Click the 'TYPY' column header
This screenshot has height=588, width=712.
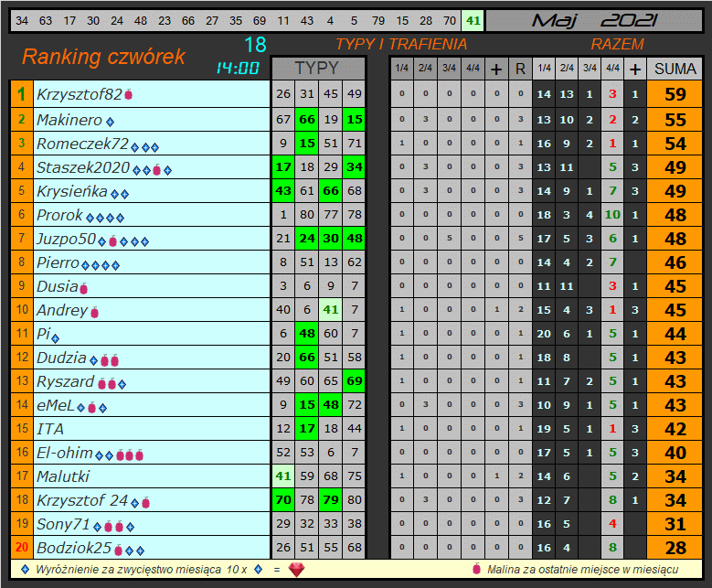tap(317, 69)
